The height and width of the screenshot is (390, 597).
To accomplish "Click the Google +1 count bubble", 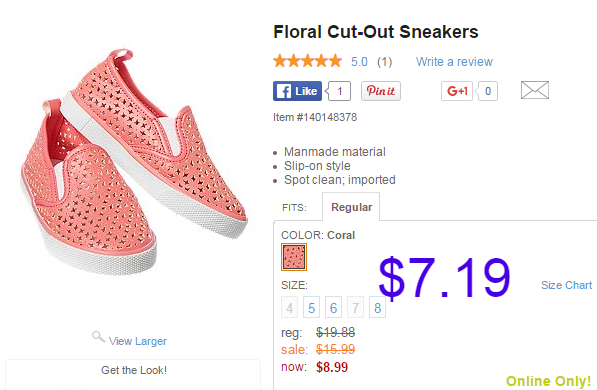I will [487, 91].
